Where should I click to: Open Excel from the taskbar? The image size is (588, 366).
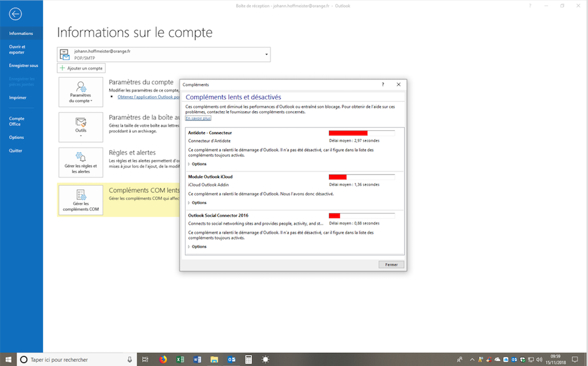(x=180, y=359)
